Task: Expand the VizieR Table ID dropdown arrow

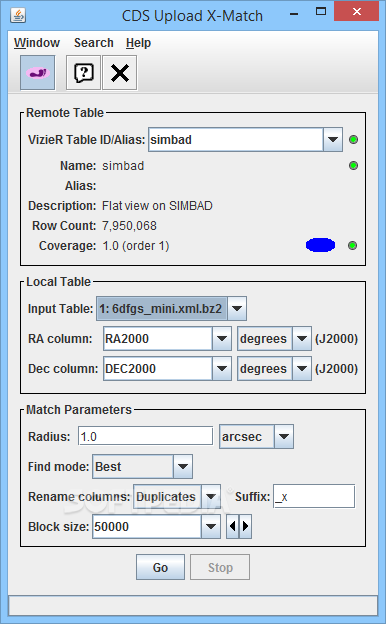Action: (x=333, y=140)
